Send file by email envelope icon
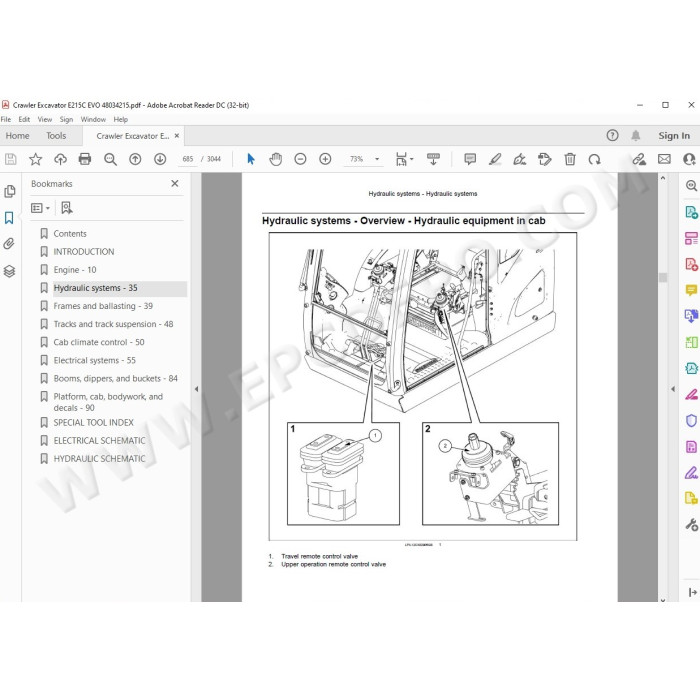This screenshot has width=700, height=700. click(x=664, y=159)
